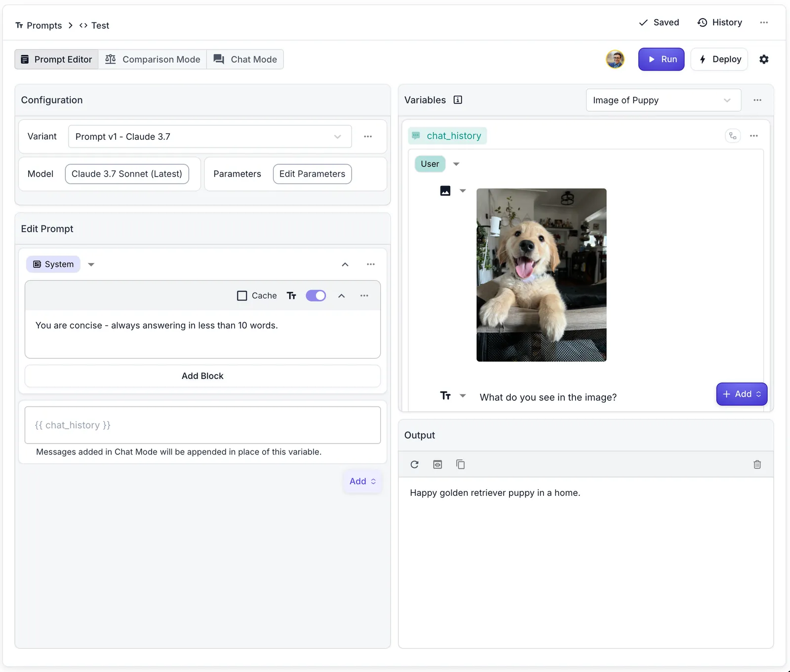Screen dimensions: 790x672
Task: Enable the Cache checkbox
Action: click(242, 296)
